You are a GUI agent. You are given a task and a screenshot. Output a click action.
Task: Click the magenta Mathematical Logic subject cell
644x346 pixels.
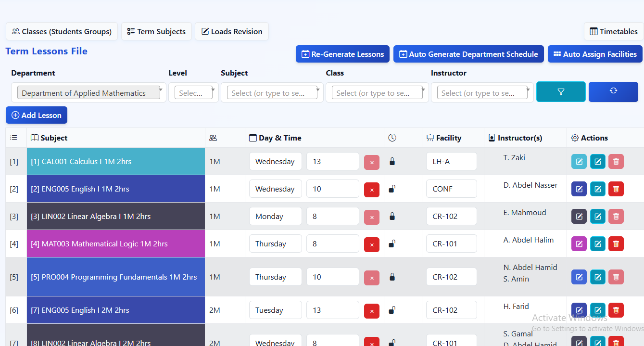click(x=116, y=244)
